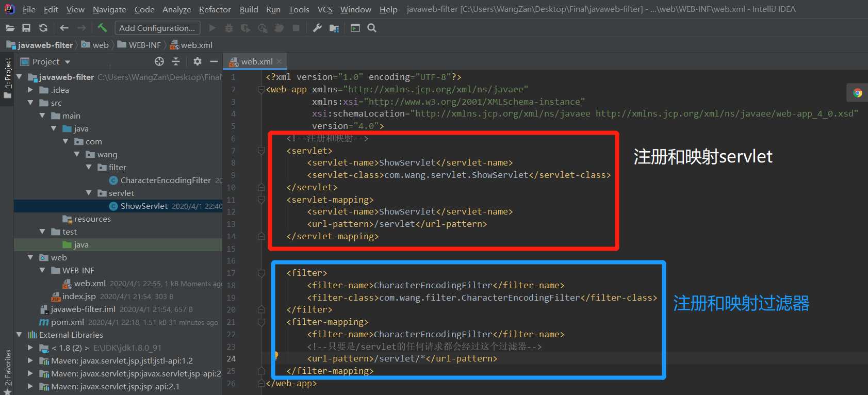Fold the filter-mapping tag at line 21
Image resolution: width=868 pixels, height=395 pixels.
(261, 322)
